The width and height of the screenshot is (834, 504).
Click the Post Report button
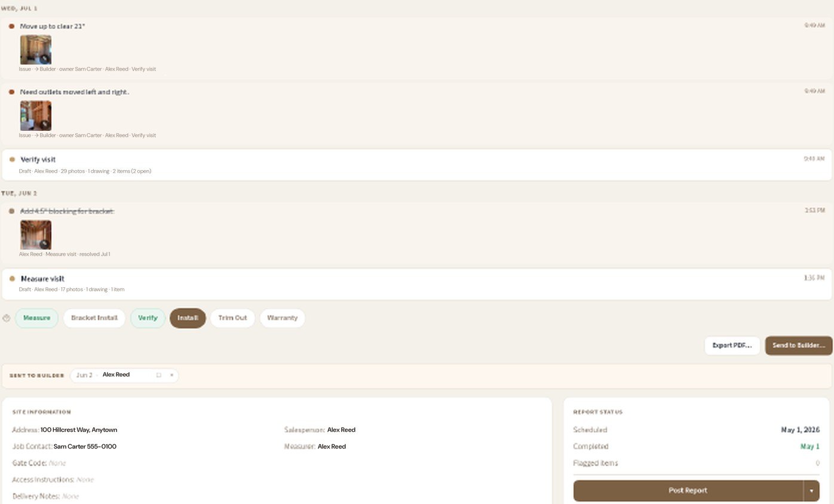[688, 491]
